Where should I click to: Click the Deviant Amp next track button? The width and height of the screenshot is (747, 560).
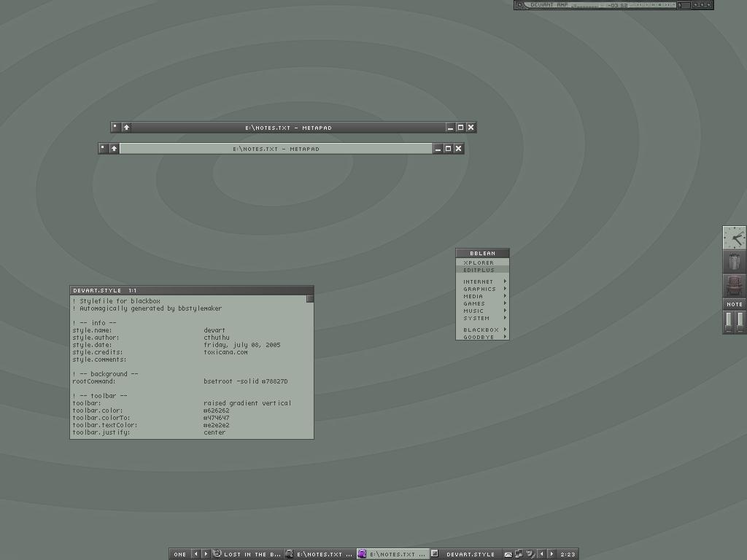tap(667, 5)
